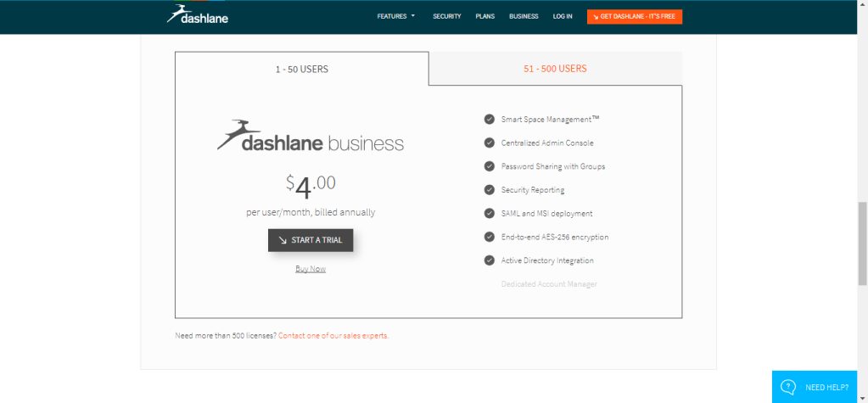This screenshot has width=868, height=403.
Task: Click the Centralized Admin Console text
Action: click(547, 143)
